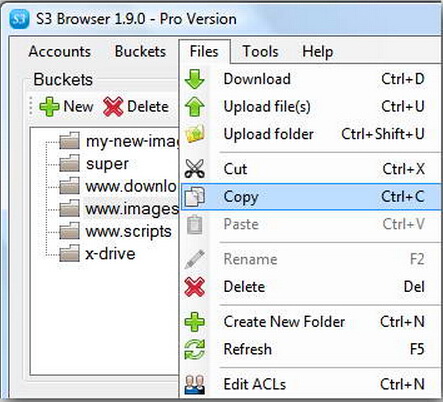Open the Tools menu
The image size is (443, 402).
(260, 51)
